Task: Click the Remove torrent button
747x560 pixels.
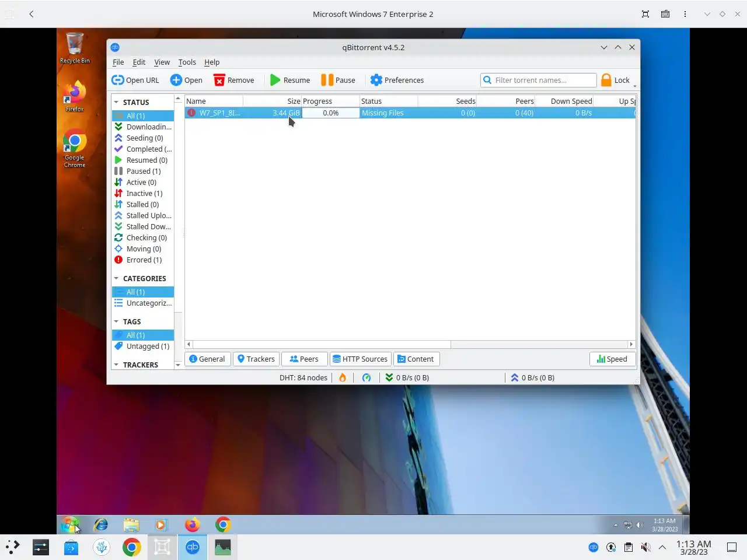Action: 234,80
